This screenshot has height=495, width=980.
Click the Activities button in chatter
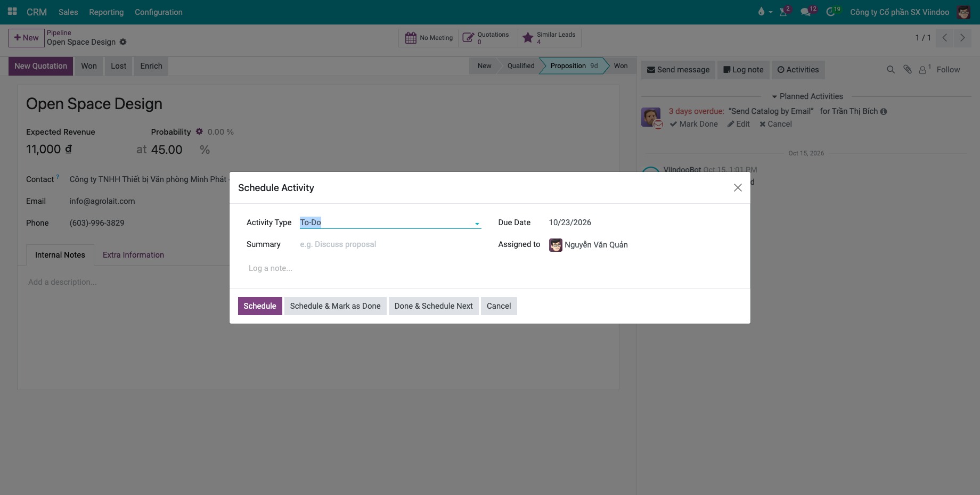(x=798, y=70)
